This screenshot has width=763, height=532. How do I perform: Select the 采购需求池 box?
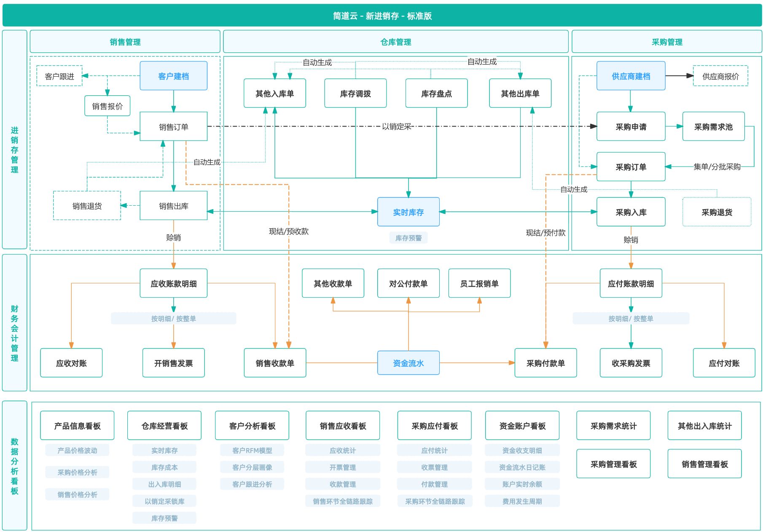(713, 126)
